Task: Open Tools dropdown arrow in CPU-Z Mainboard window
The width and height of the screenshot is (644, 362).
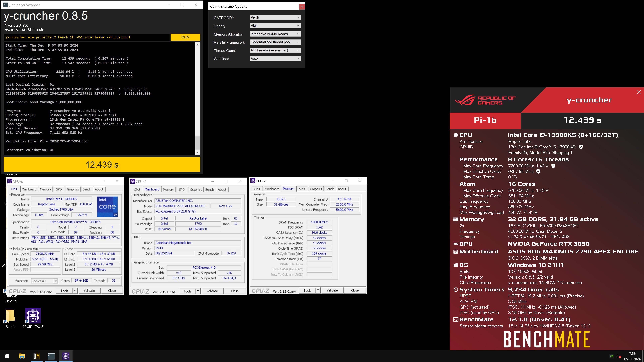Action: point(198,291)
